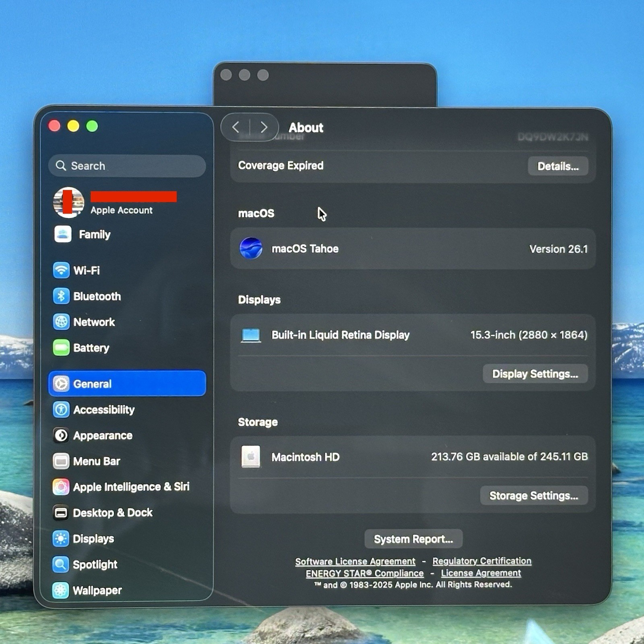
Task: Open Family sharing settings
Action: [x=94, y=234]
